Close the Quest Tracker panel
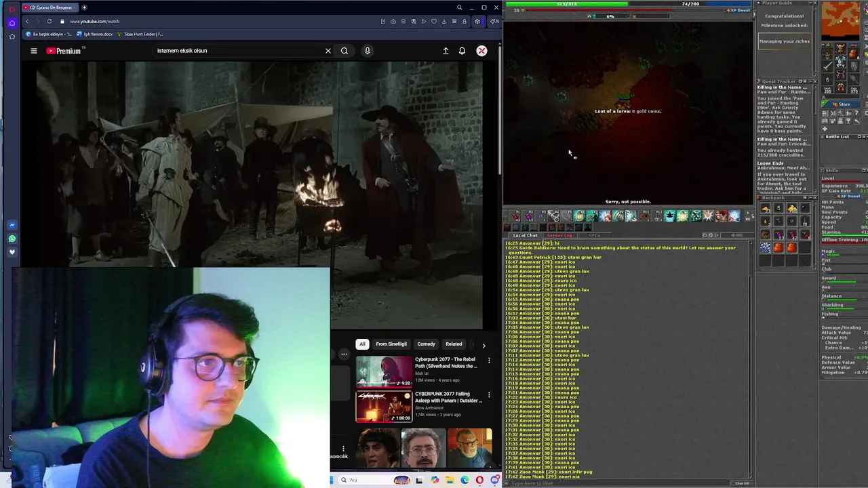Image resolution: width=868 pixels, height=488 pixels. click(814, 81)
